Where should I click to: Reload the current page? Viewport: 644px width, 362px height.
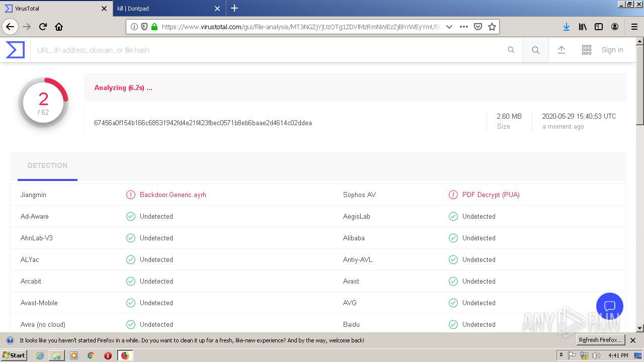tap(43, 27)
